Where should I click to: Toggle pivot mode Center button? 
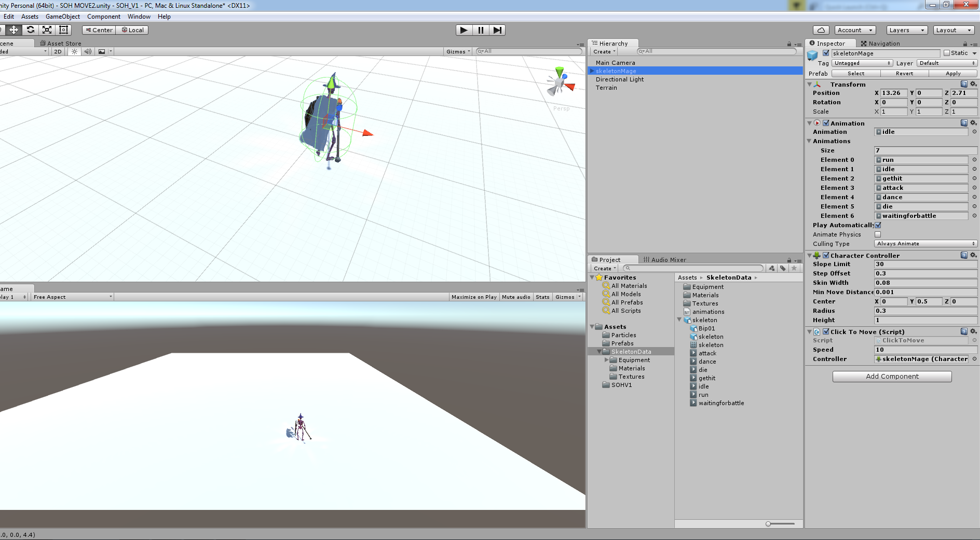pyautogui.click(x=99, y=30)
